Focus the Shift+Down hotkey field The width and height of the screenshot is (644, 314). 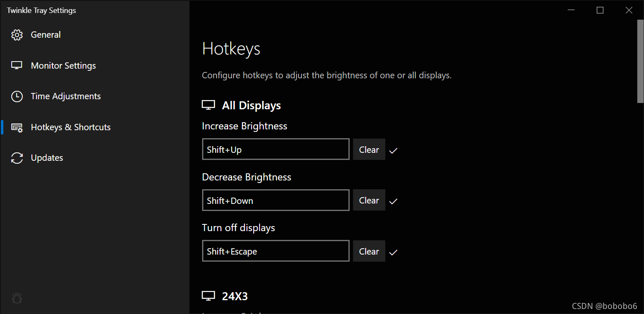point(275,200)
